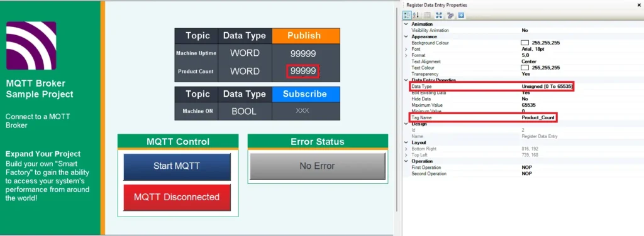Click Data Type value Unsigned [0 To 65535]
Viewport: 644px width, 236px height.
pyautogui.click(x=547, y=87)
